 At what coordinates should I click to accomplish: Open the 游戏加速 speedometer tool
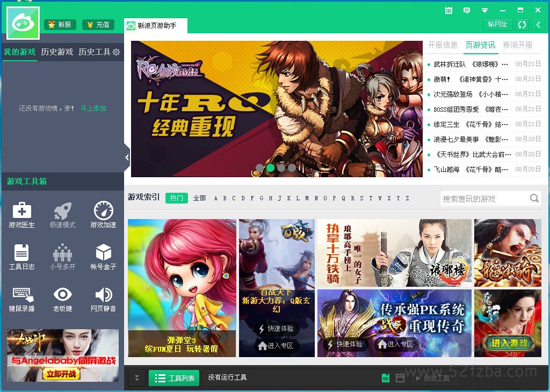tap(104, 215)
